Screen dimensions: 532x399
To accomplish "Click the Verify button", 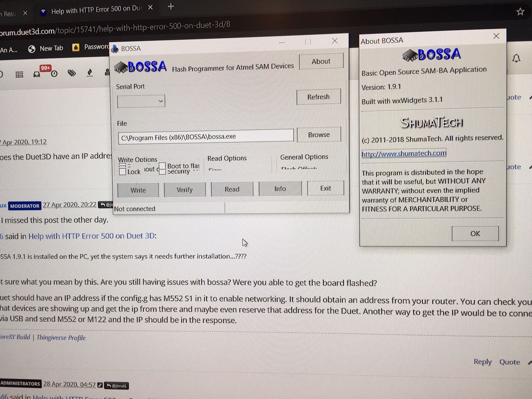I will [x=185, y=189].
